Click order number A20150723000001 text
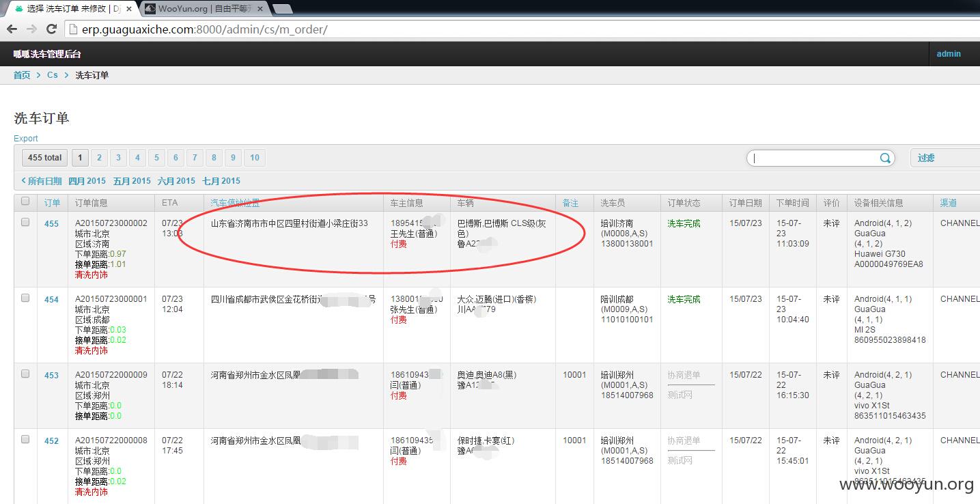Image resolution: width=980 pixels, height=504 pixels. 111,299
